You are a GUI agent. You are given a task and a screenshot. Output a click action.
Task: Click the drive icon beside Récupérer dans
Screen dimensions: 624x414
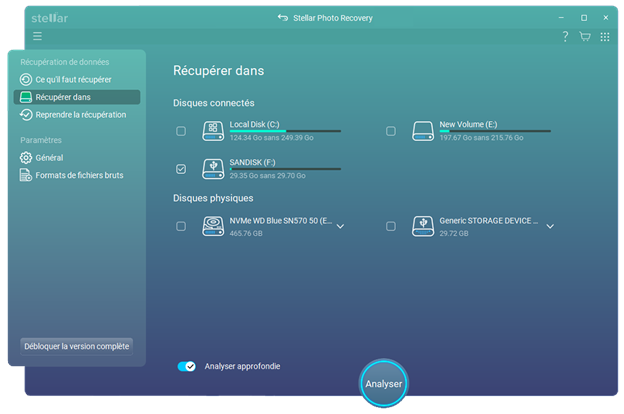[x=26, y=97]
